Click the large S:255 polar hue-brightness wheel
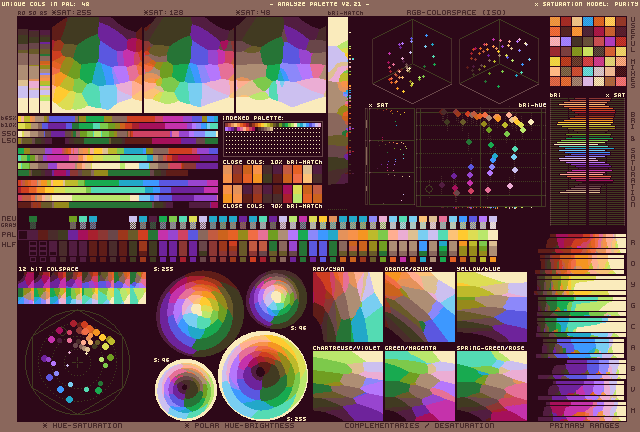 click(x=263, y=376)
